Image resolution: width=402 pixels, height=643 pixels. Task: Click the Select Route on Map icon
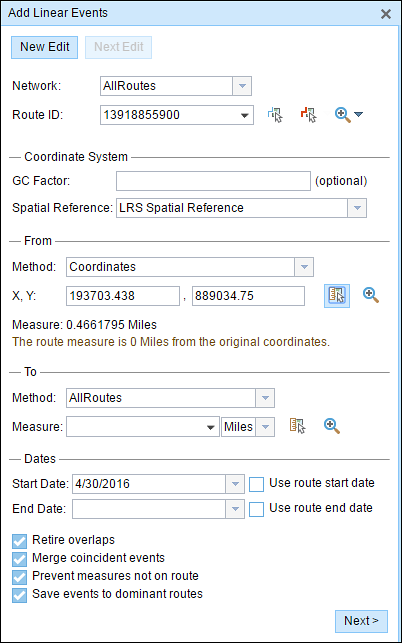coord(275,115)
